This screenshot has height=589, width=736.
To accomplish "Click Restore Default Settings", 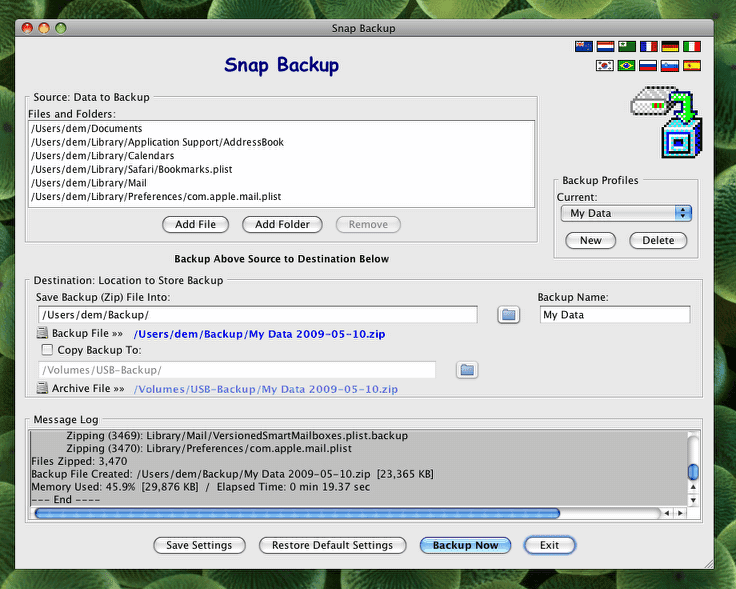I will click(x=332, y=545).
